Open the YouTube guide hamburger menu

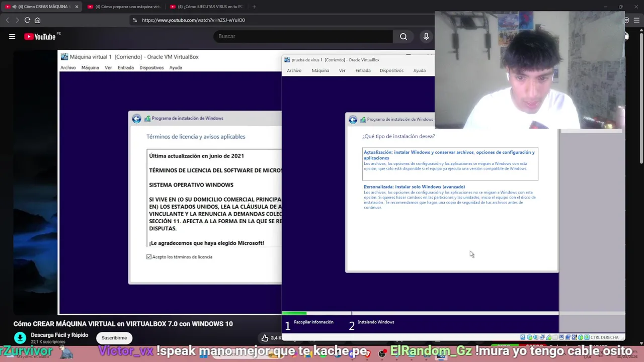(x=12, y=36)
